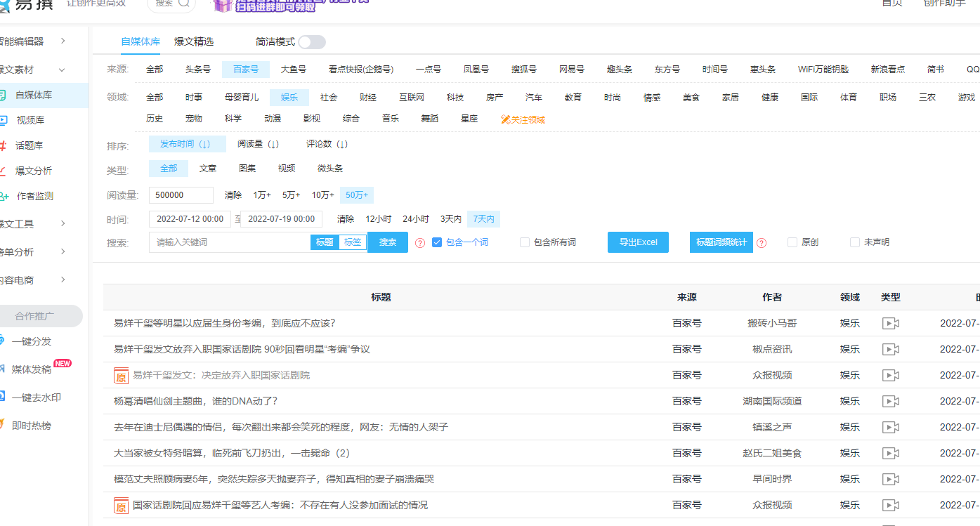
Task: Click the 原 badge on 易烊千玺发文：决定放弃 row
Action: click(122, 376)
